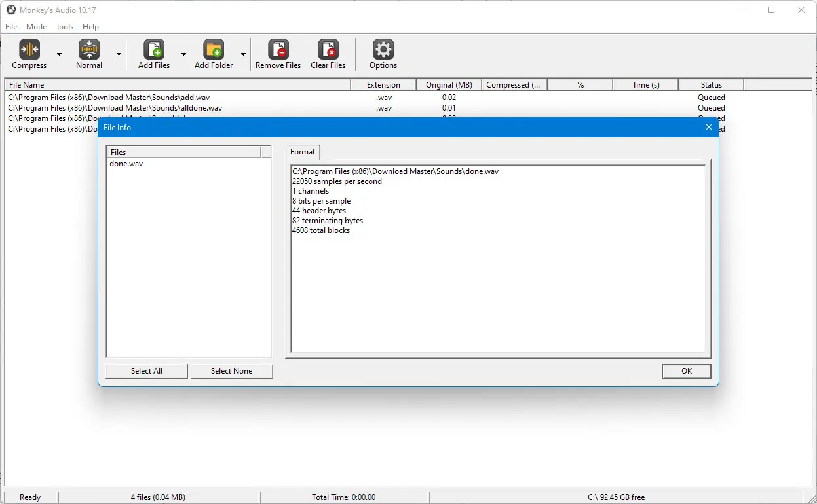Click the Select None button
817x504 pixels.
[231, 371]
